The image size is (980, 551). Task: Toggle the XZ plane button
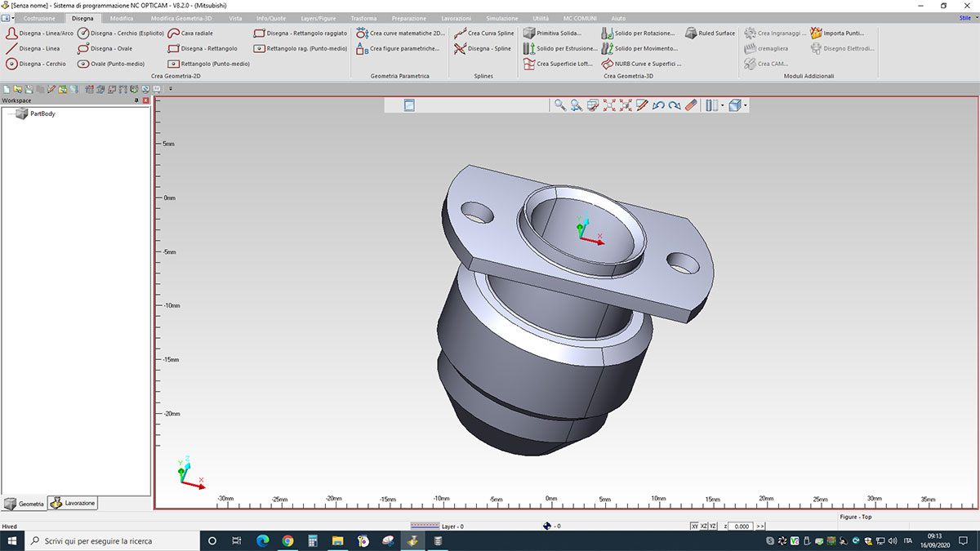(704, 527)
